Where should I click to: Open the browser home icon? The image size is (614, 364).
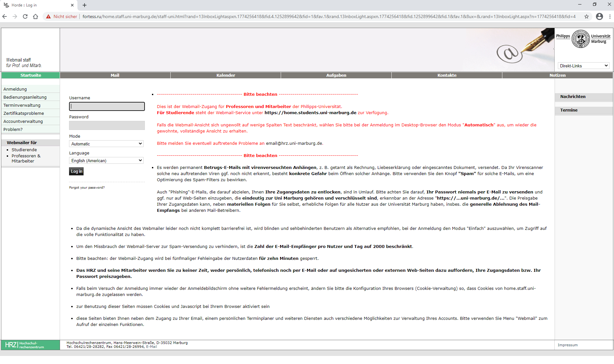pos(35,16)
